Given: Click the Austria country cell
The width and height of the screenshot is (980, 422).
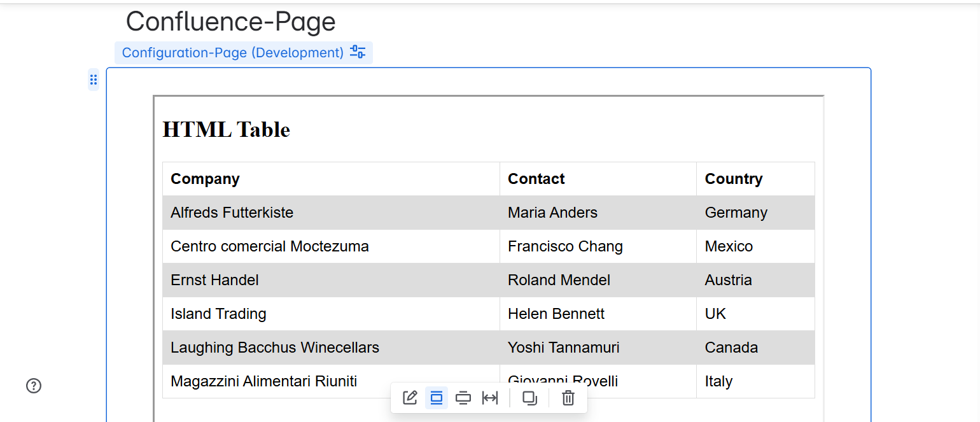Looking at the screenshot, I should (x=729, y=280).
